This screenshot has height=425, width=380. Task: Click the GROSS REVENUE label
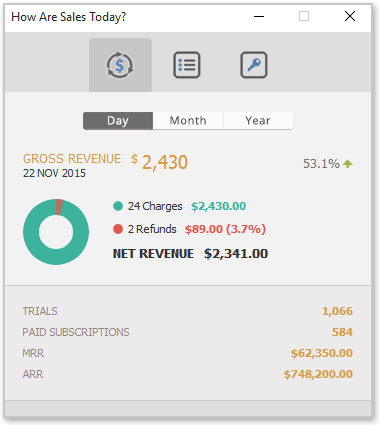click(x=72, y=159)
